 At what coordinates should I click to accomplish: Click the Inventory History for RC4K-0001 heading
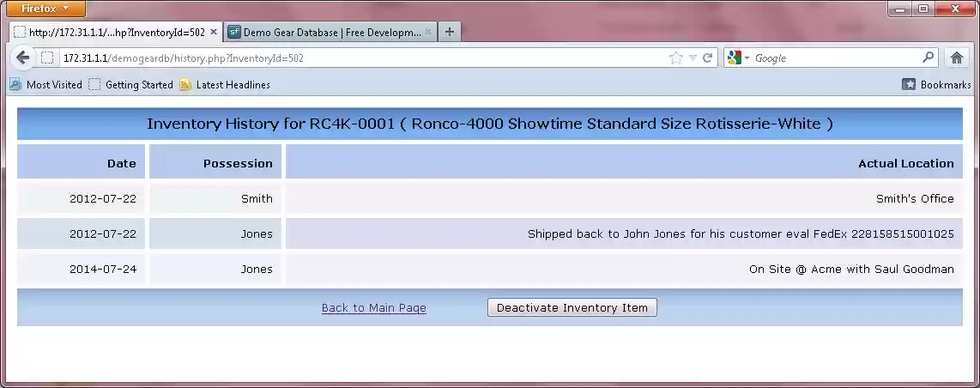(x=490, y=124)
